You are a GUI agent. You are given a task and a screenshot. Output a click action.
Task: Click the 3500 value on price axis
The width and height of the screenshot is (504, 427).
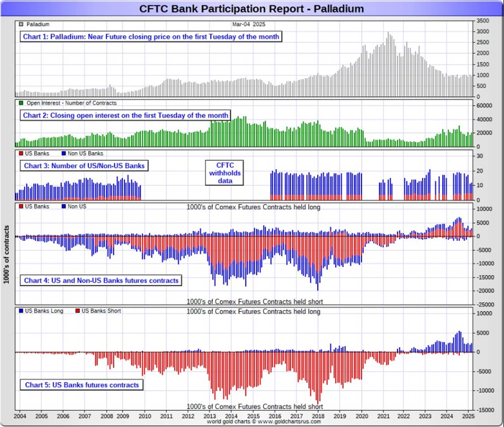pyautogui.click(x=483, y=21)
